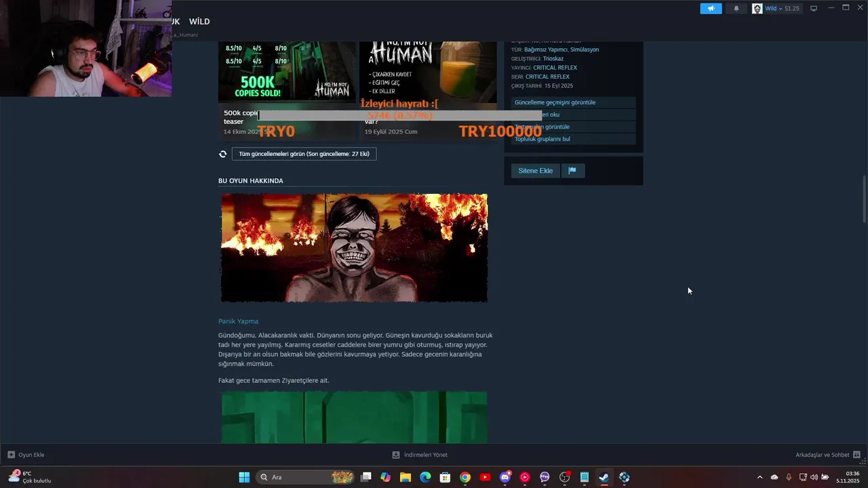Click the Sitene Ekle button
868x488 pixels.
[x=536, y=171]
